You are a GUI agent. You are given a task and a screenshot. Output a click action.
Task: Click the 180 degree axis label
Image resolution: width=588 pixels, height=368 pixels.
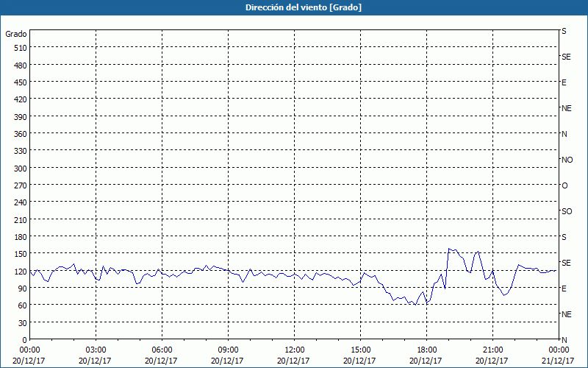coord(21,237)
